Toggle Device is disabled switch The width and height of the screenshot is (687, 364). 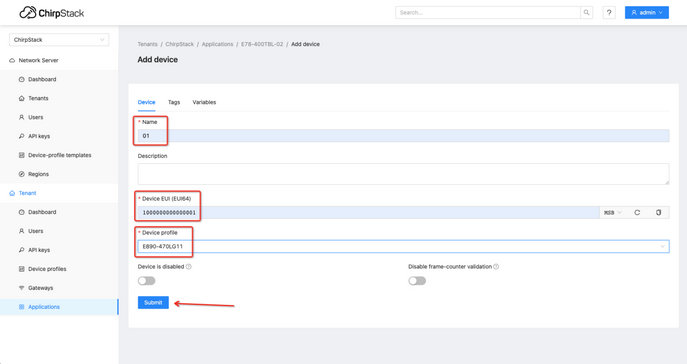coord(146,281)
